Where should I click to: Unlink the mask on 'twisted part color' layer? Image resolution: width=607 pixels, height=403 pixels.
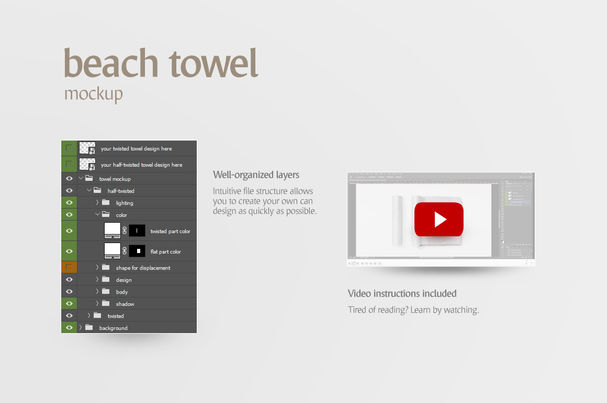pos(124,231)
